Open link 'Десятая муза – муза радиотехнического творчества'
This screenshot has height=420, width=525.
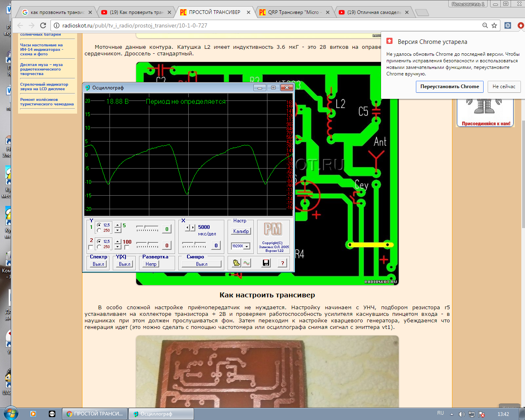click(x=41, y=69)
